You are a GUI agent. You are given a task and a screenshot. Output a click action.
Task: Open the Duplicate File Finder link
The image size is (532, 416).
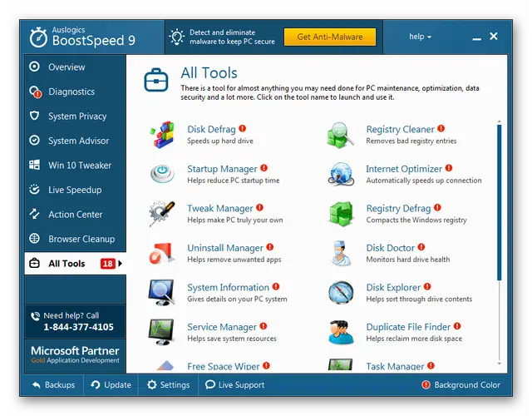coord(408,327)
